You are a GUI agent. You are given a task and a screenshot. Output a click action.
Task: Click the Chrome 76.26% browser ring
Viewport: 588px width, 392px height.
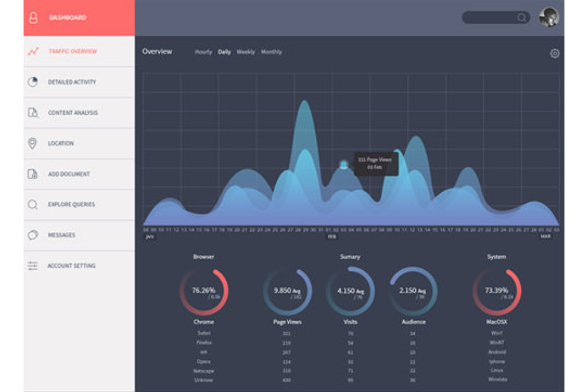coord(204,292)
